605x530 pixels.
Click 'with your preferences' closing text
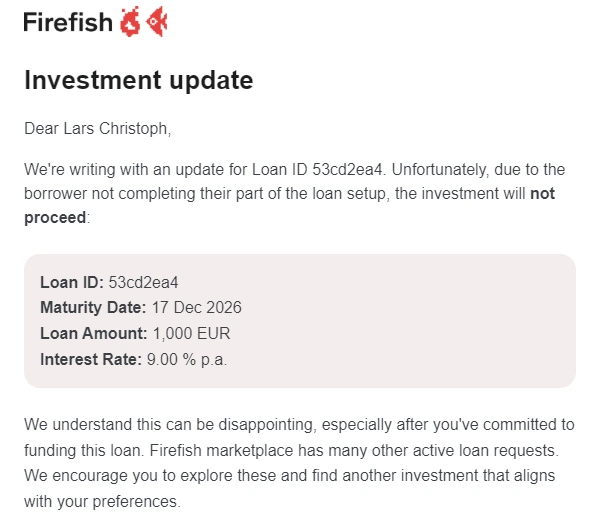(x=102, y=502)
